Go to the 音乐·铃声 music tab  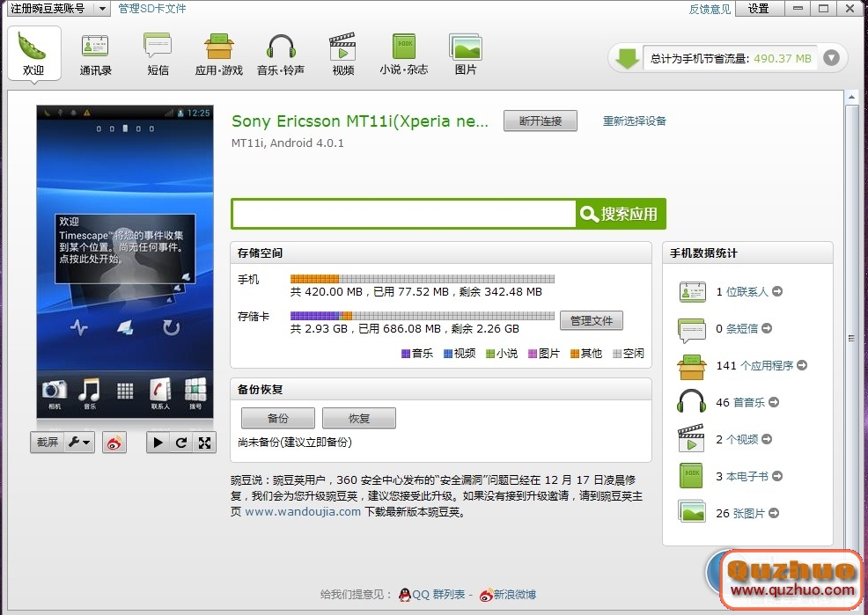pos(281,55)
